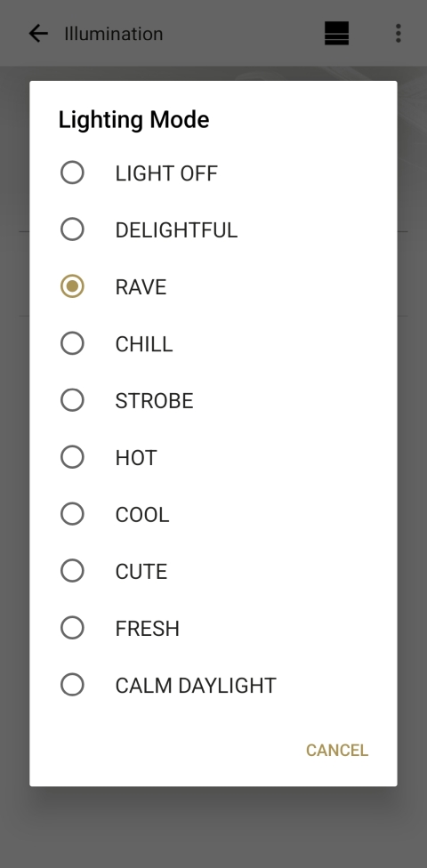Open the three-dot overflow menu
Viewport: 427px width, 868px height.
click(399, 33)
